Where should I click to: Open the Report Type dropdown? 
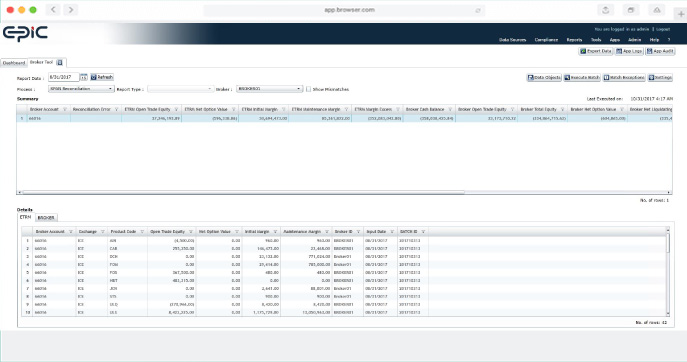180,89
